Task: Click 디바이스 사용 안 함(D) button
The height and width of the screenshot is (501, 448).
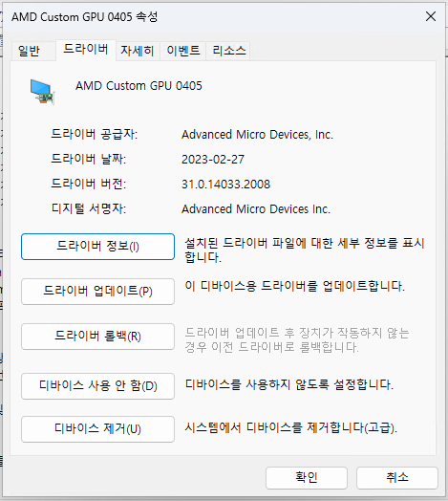Action: (x=97, y=386)
